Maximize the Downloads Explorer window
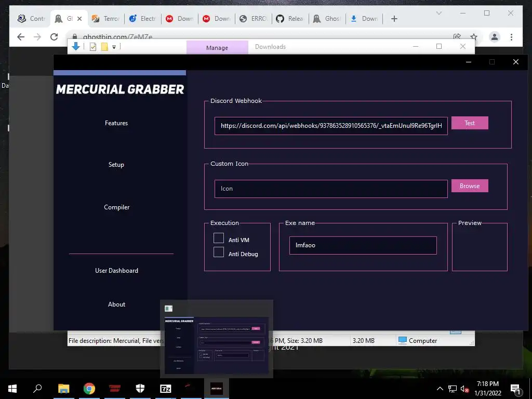Image resolution: width=532 pixels, height=399 pixels. pos(439,46)
